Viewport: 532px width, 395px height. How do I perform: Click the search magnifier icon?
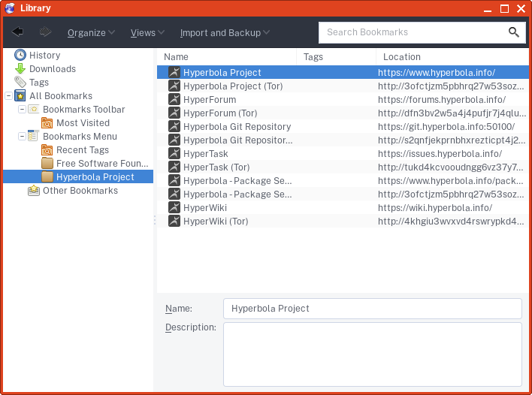[514, 32]
